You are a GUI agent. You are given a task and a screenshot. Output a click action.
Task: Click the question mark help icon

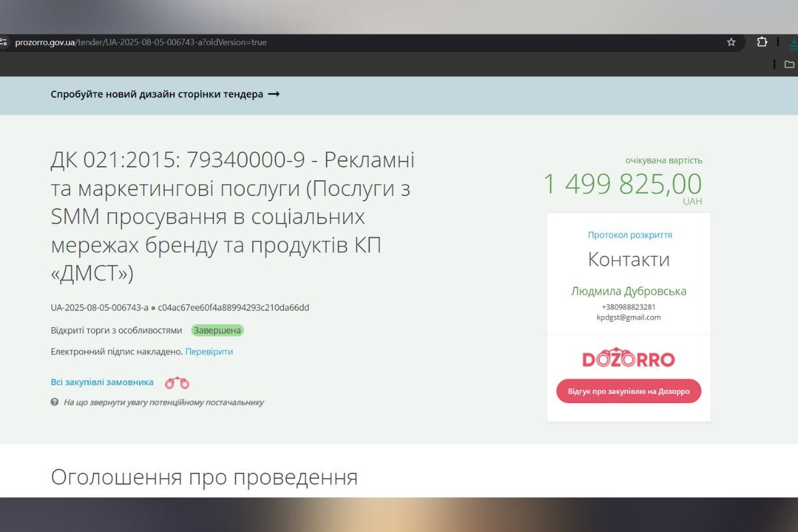(x=54, y=402)
